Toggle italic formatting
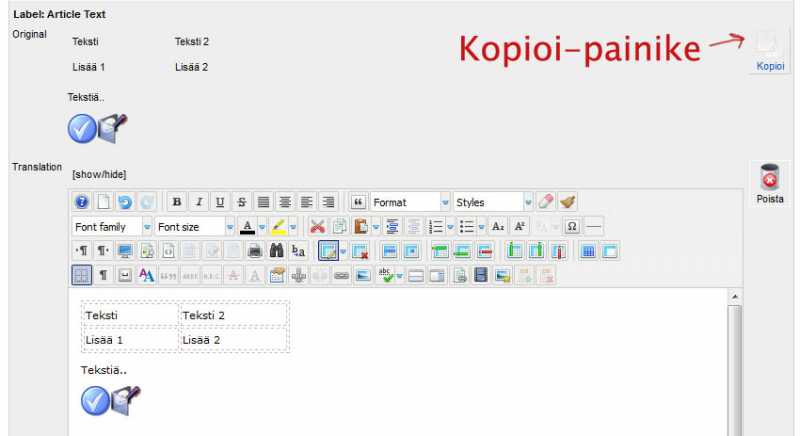The width and height of the screenshot is (800, 436). pyautogui.click(x=199, y=202)
